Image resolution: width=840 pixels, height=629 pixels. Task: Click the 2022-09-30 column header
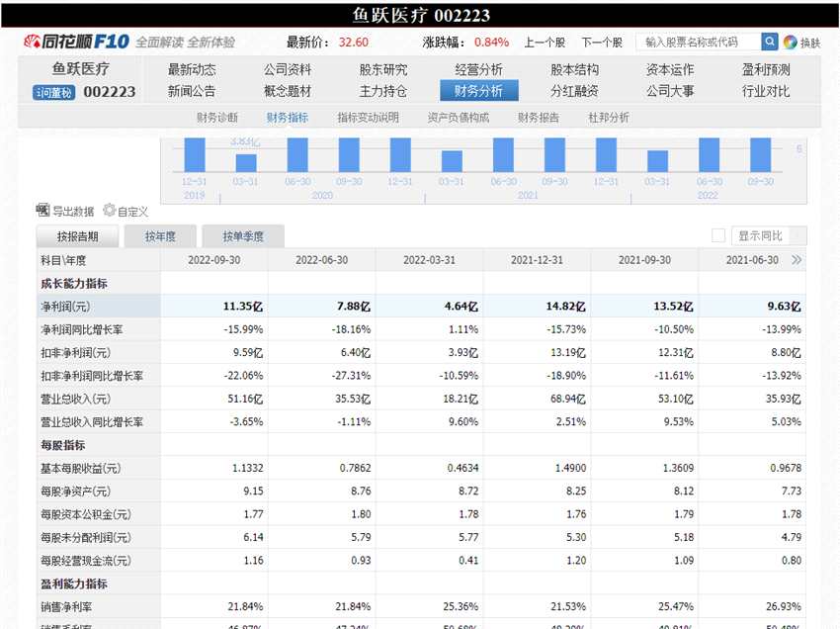click(214, 260)
